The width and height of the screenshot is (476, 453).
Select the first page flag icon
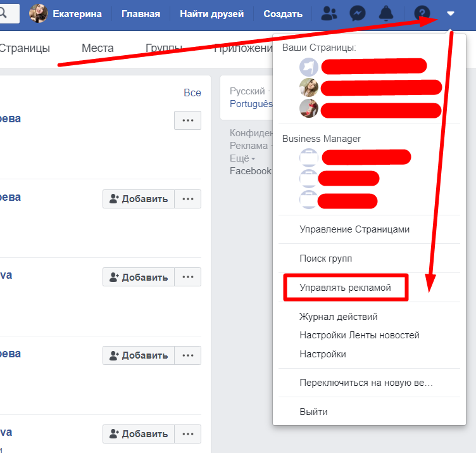point(309,67)
